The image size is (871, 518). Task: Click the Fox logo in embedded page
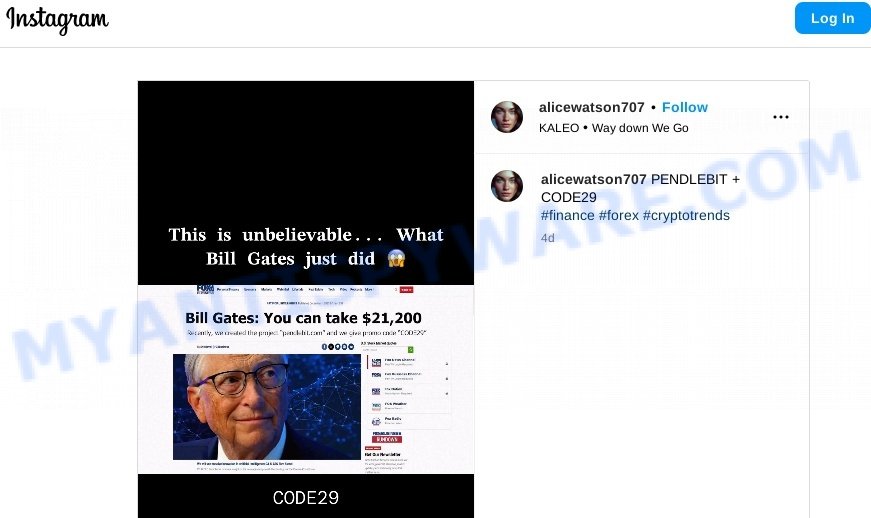pyautogui.click(x=205, y=289)
